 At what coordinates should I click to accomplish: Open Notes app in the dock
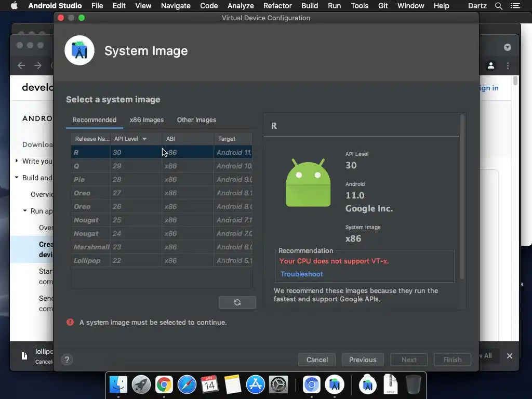232,385
